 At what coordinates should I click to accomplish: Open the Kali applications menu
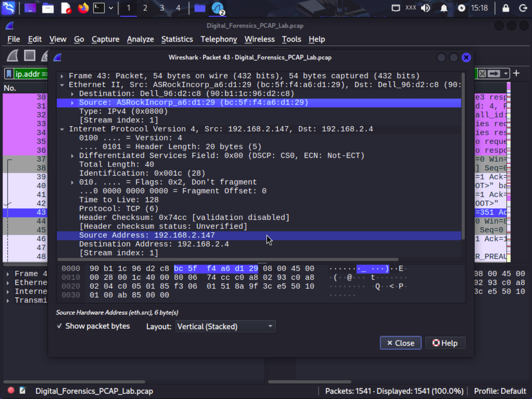point(8,8)
